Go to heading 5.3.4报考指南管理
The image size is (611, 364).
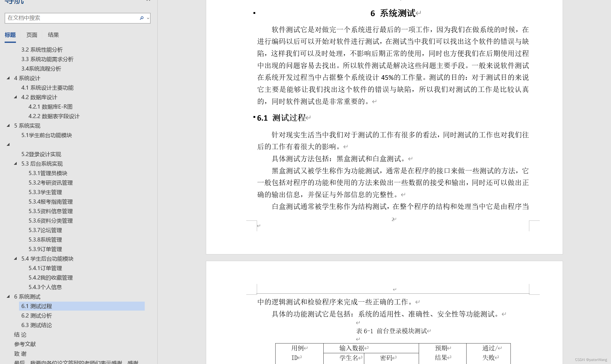[51, 202]
